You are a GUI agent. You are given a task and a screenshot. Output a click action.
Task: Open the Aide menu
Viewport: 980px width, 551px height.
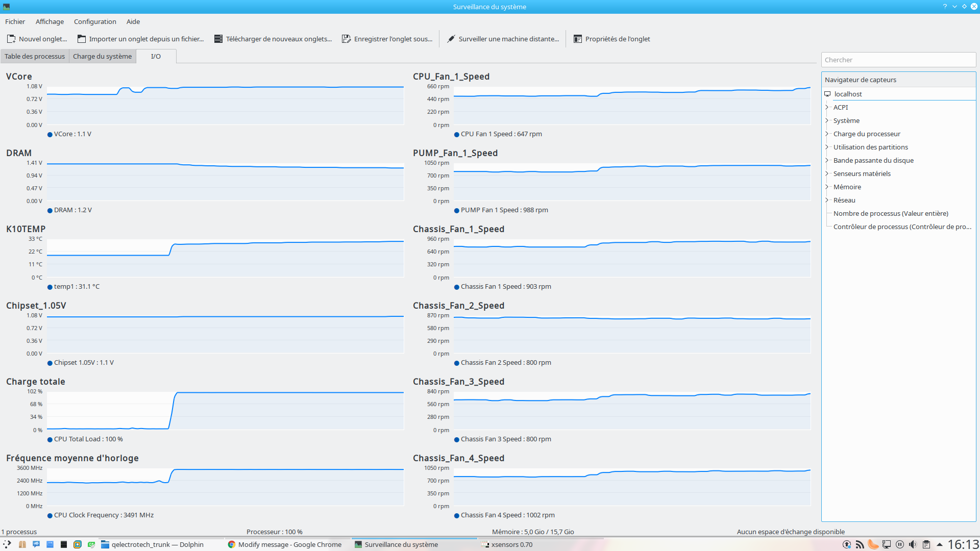coord(133,21)
